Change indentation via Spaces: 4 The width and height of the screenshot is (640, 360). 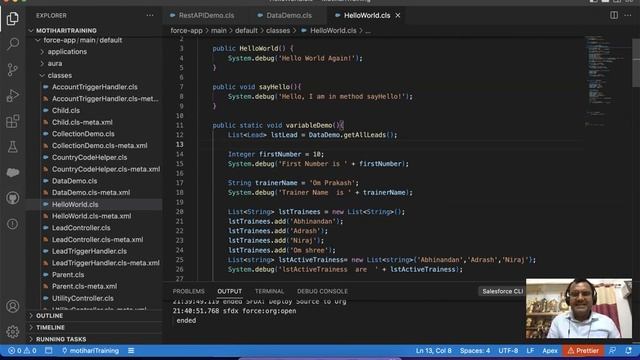pyautogui.click(x=475, y=351)
